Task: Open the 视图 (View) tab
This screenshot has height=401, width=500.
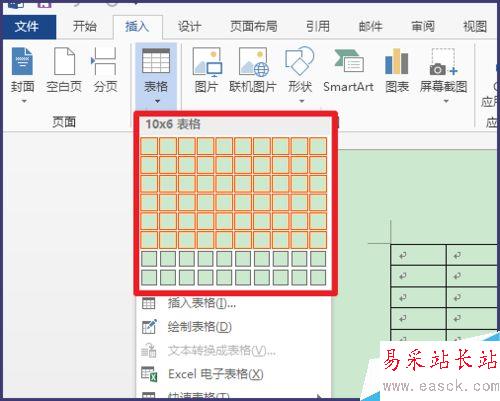Action: coord(475,27)
